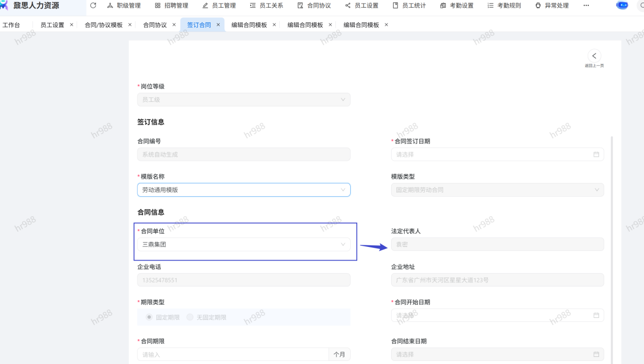Switch to 工作台 tab

pyautogui.click(x=11, y=25)
